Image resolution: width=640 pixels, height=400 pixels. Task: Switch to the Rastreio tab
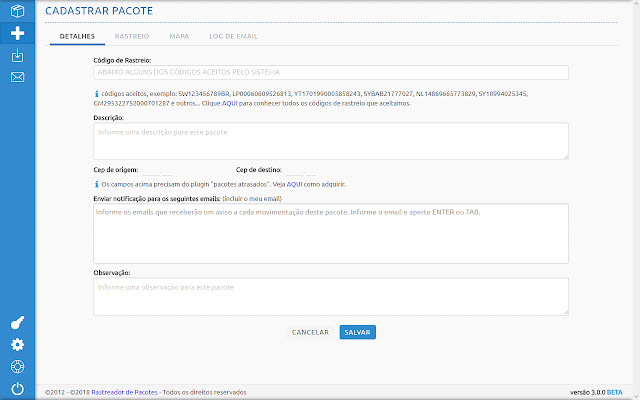click(x=131, y=36)
